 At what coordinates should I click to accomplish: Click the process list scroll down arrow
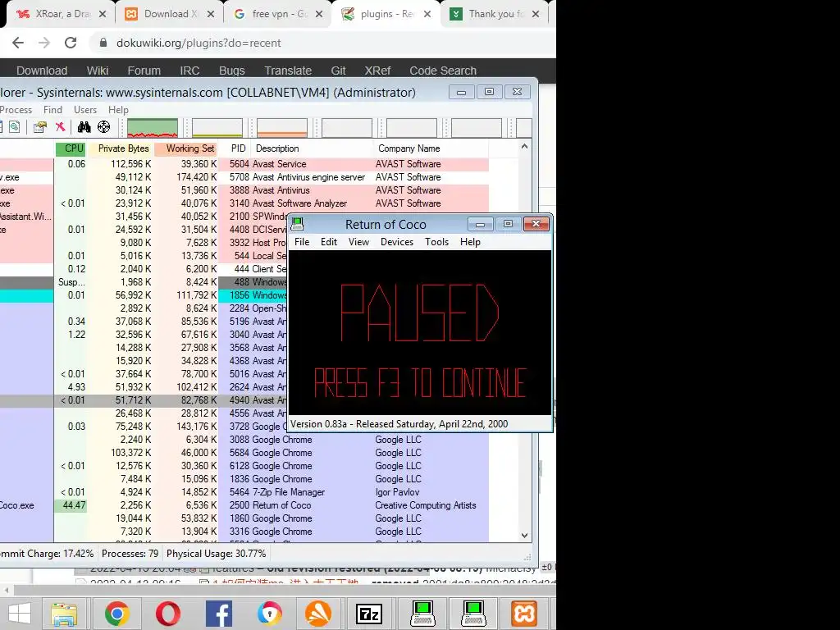524,535
